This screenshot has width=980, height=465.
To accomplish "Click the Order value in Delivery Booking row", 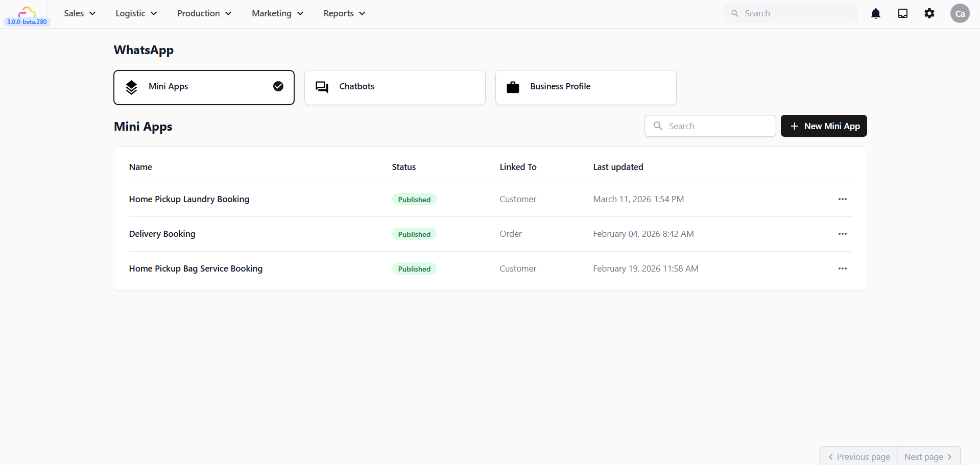I will (x=511, y=234).
